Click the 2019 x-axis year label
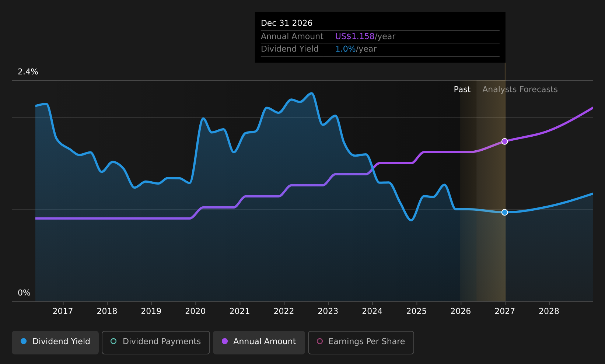 click(x=151, y=311)
